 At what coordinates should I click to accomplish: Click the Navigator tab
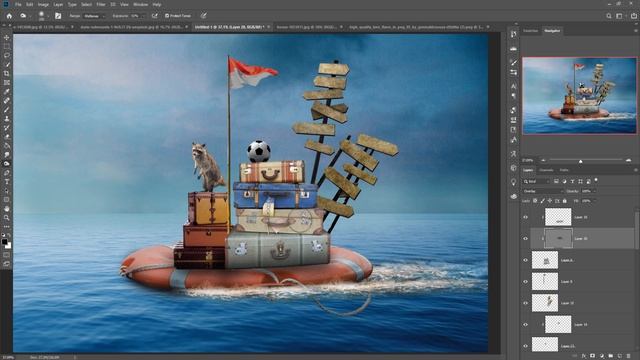(x=552, y=31)
